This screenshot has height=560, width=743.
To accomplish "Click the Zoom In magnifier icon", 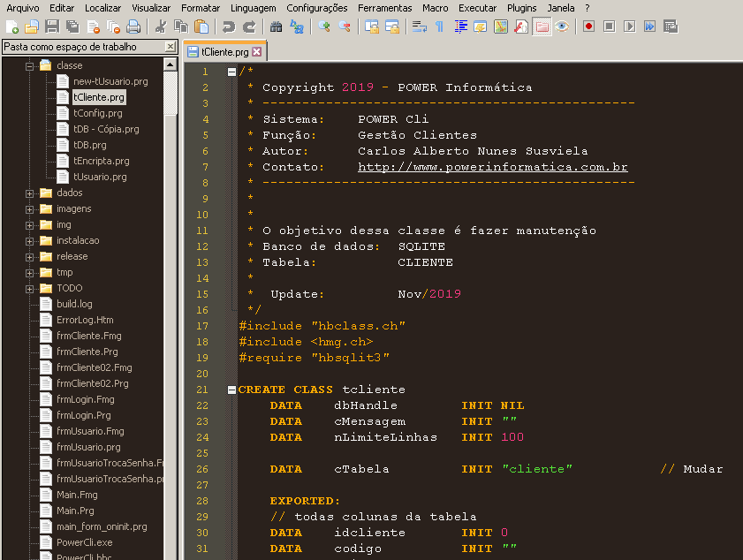I will coord(324,26).
